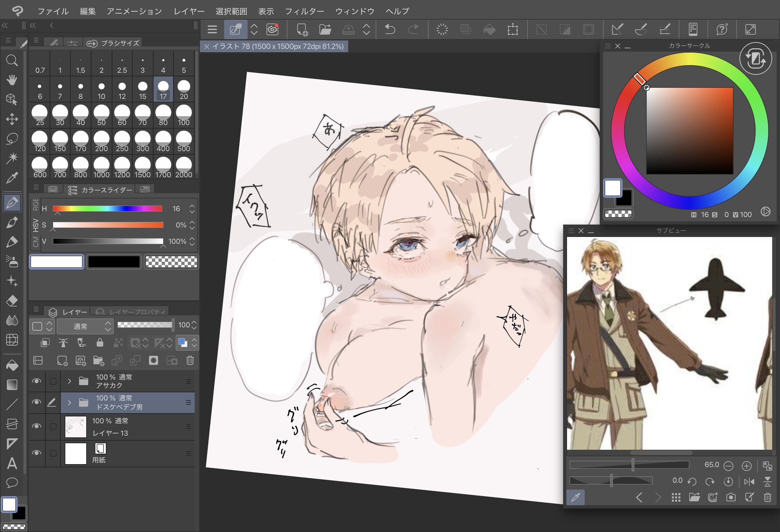Hide the 用紙 paper layer
Image resolution: width=780 pixels, height=532 pixels.
37,453
